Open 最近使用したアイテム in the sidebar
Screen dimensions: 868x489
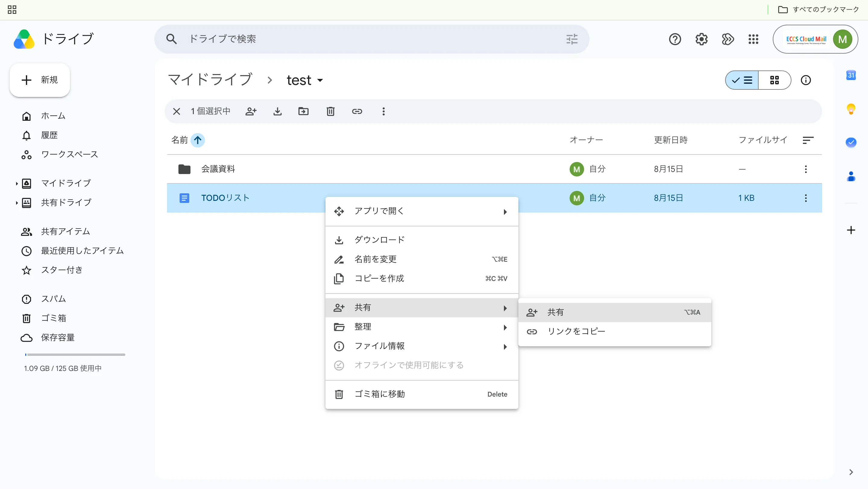click(x=82, y=251)
